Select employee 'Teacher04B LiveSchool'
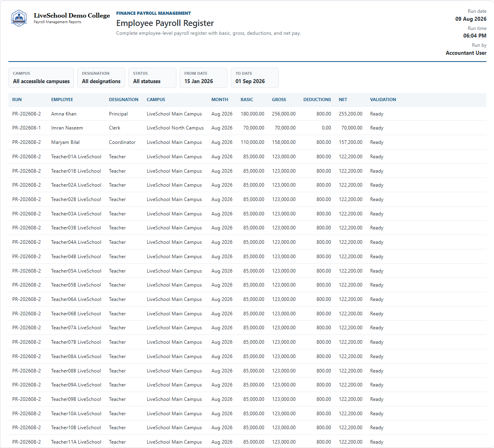The width and height of the screenshot is (494, 448). tap(76, 257)
